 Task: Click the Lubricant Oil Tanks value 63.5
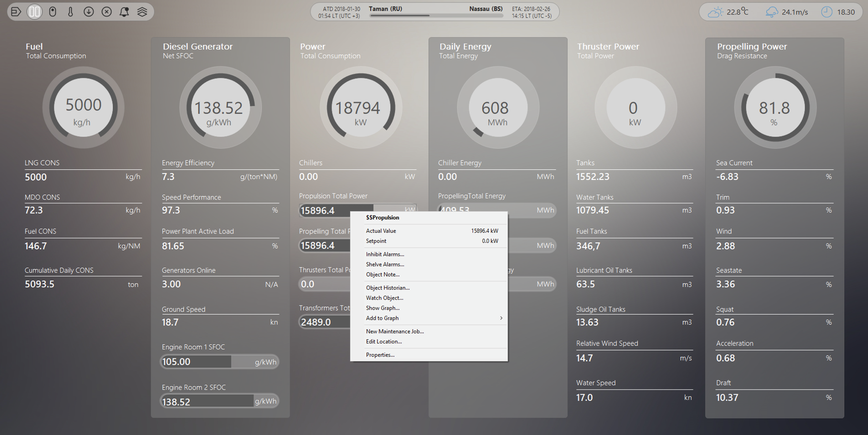[585, 284]
